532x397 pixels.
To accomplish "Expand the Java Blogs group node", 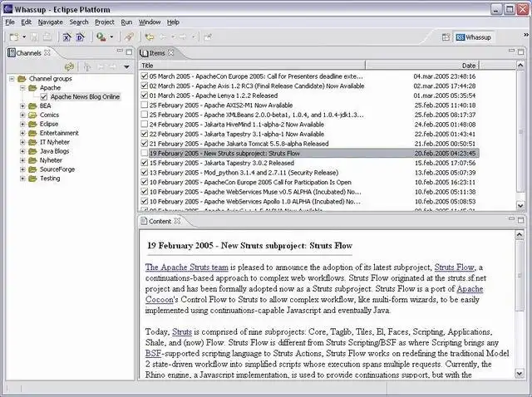I will [x=22, y=151].
